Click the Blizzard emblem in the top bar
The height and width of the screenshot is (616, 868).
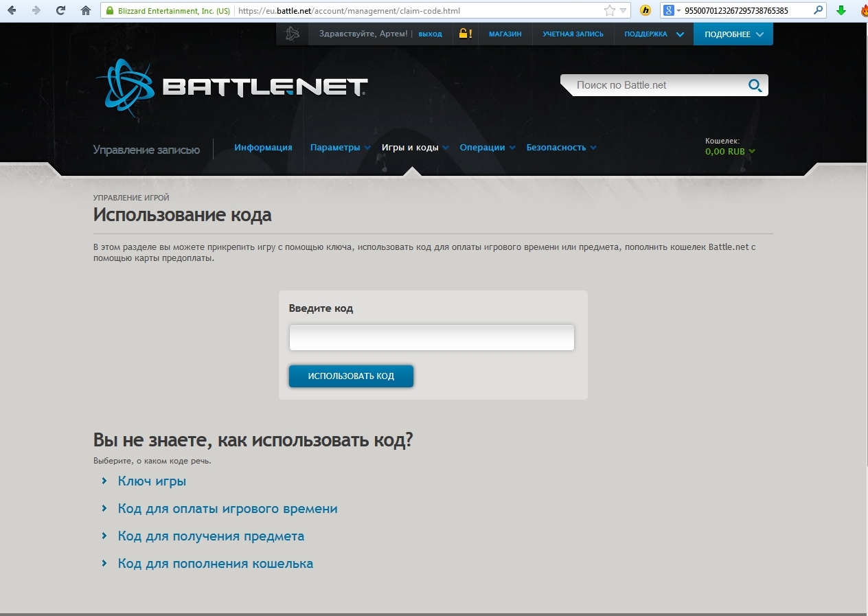pos(293,34)
